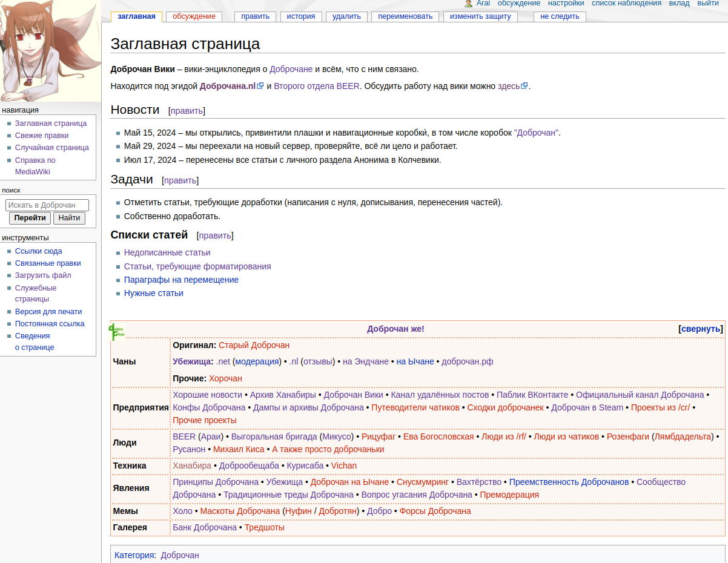Open the "Банк Доброчана" gallery link
Viewport: 728px width, 563px height.
coord(205,527)
